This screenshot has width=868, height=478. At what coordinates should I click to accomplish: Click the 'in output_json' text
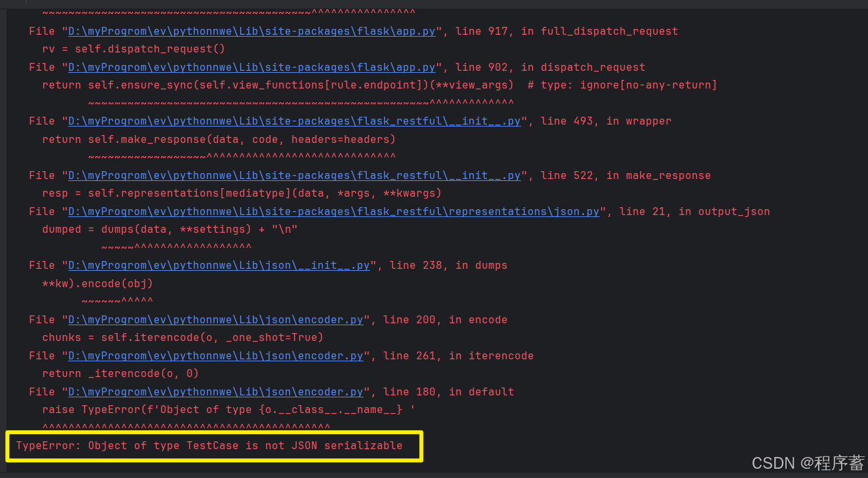point(724,212)
